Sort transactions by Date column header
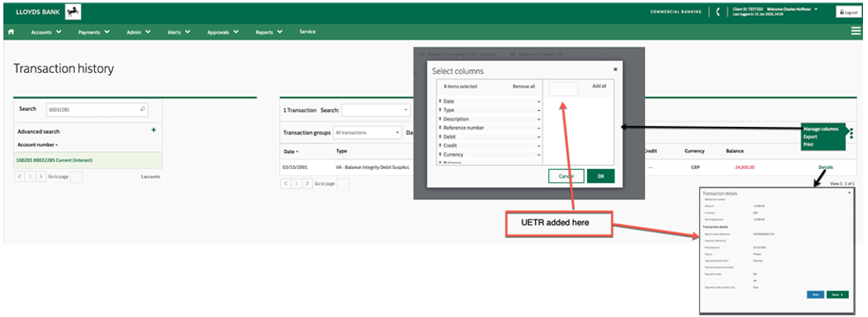Viewport: 868px width, 317px height. (x=291, y=151)
